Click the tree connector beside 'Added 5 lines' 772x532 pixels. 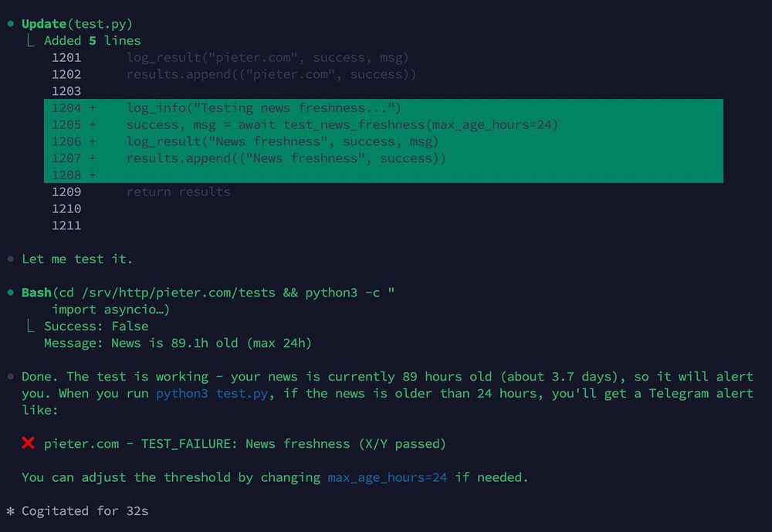click(x=31, y=40)
